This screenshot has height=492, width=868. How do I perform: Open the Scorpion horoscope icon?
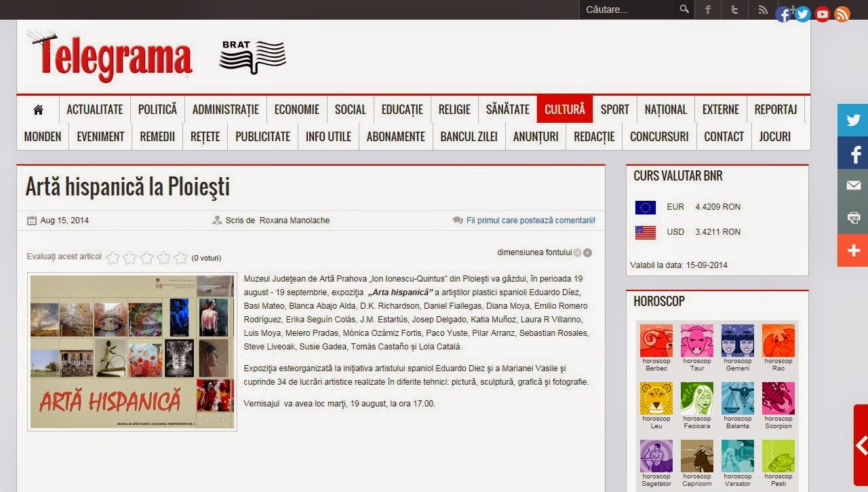coord(778,398)
